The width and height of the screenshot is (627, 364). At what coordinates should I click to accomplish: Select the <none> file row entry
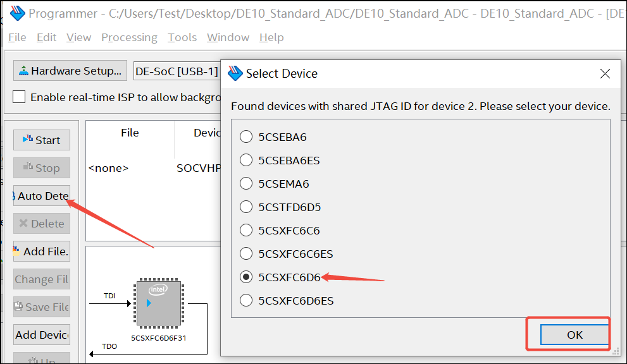[108, 168]
